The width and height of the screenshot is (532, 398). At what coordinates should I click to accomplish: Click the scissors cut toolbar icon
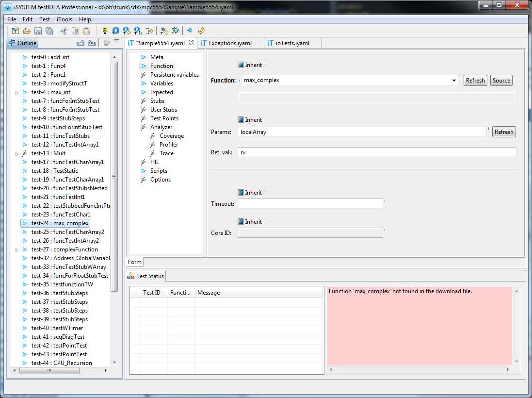(64, 31)
